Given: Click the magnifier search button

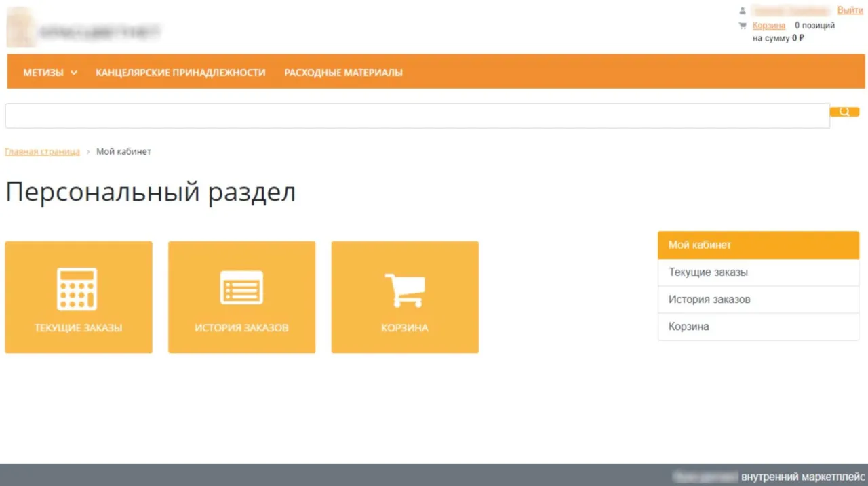Looking at the screenshot, I should click(x=844, y=112).
